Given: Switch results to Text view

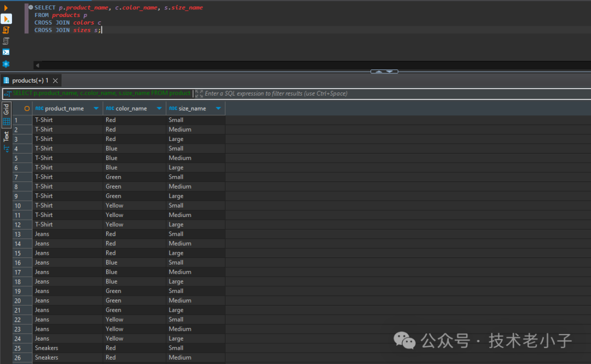Looking at the screenshot, I should tap(7, 141).
